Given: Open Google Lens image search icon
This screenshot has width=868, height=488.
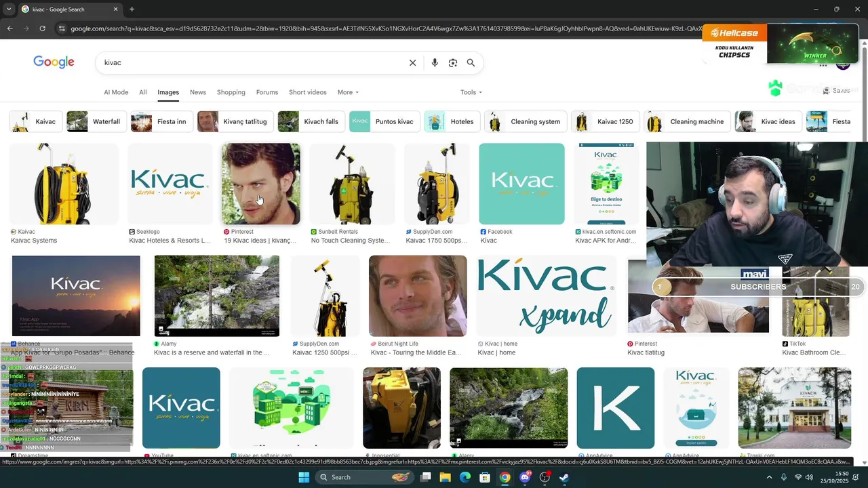Looking at the screenshot, I should click(x=453, y=62).
